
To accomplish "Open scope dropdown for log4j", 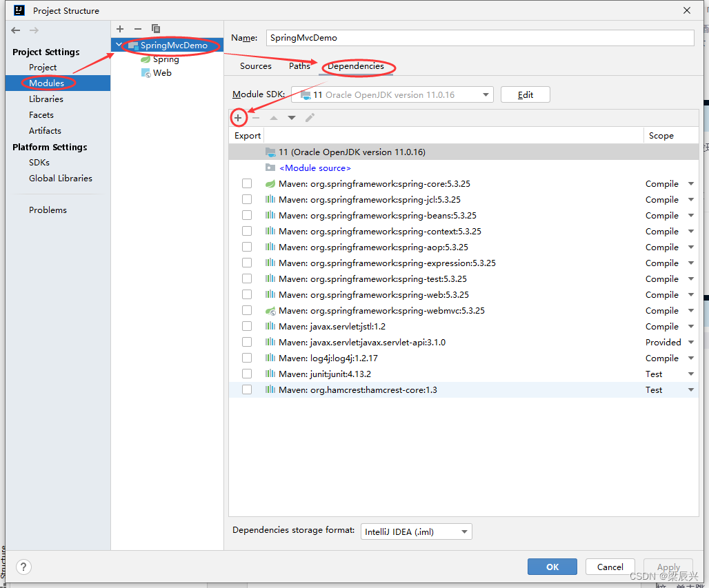I will (x=691, y=358).
